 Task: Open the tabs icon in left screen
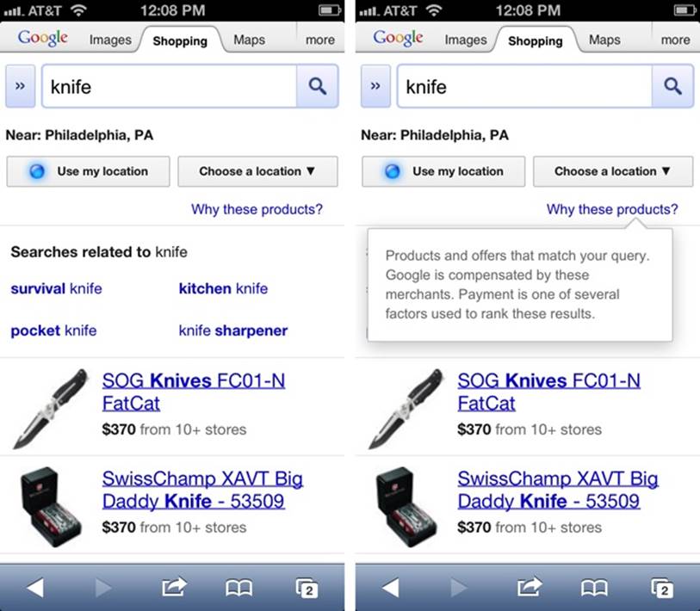click(307, 588)
